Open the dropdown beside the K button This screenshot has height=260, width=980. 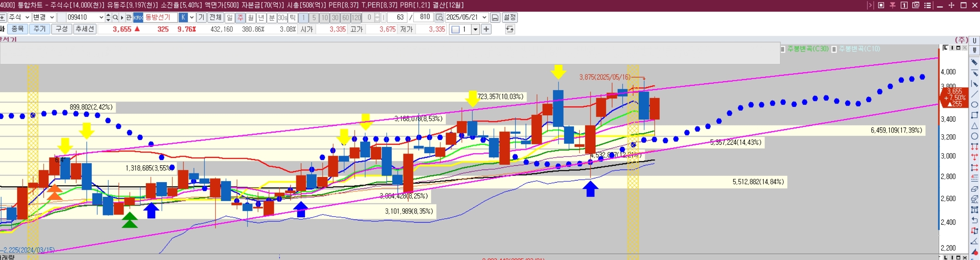coord(192,17)
